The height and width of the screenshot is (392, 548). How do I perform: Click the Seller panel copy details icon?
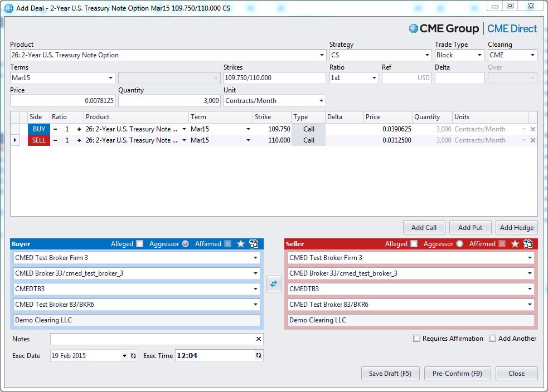point(528,244)
